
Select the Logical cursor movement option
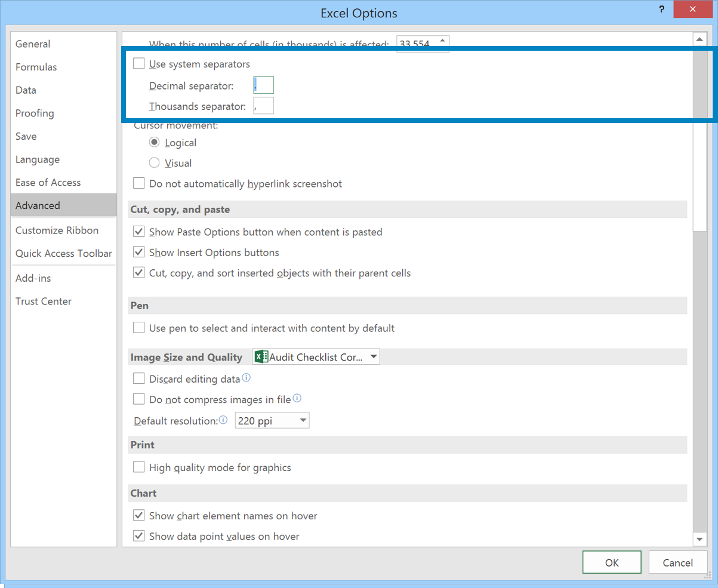point(155,143)
